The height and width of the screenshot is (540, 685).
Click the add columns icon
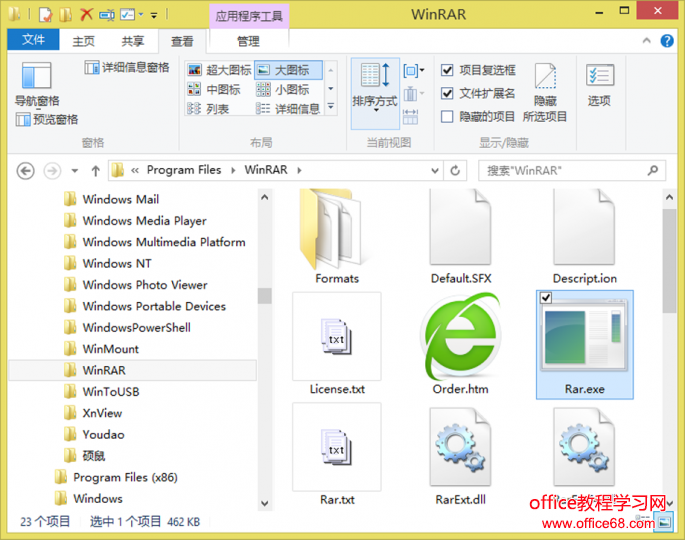click(x=413, y=93)
